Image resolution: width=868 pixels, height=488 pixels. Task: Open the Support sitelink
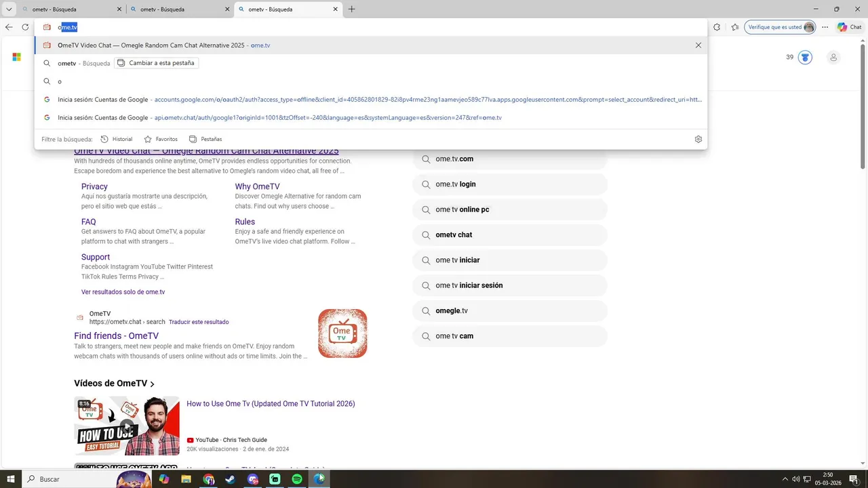point(96,257)
